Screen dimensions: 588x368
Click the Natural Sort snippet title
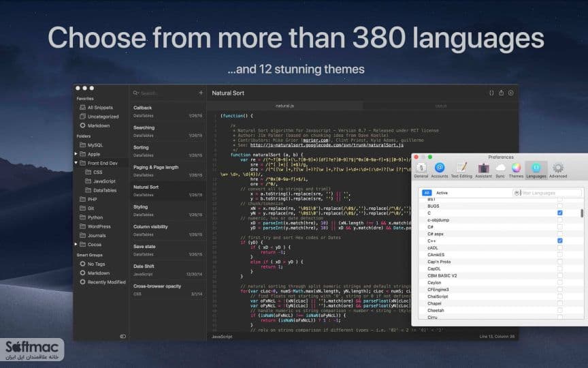click(x=228, y=93)
